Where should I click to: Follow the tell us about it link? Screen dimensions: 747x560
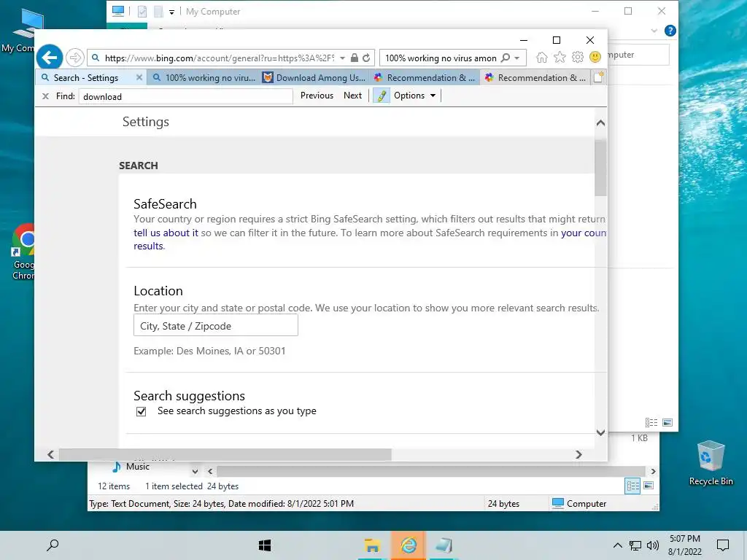click(166, 233)
